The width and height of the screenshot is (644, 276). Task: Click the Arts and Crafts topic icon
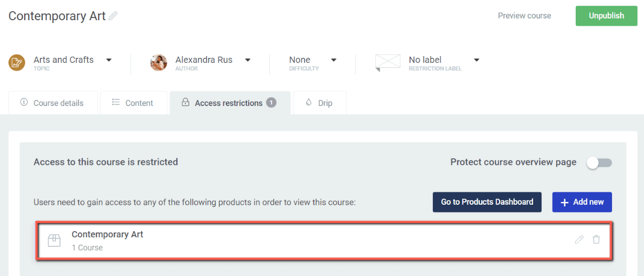[x=17, y=63]
